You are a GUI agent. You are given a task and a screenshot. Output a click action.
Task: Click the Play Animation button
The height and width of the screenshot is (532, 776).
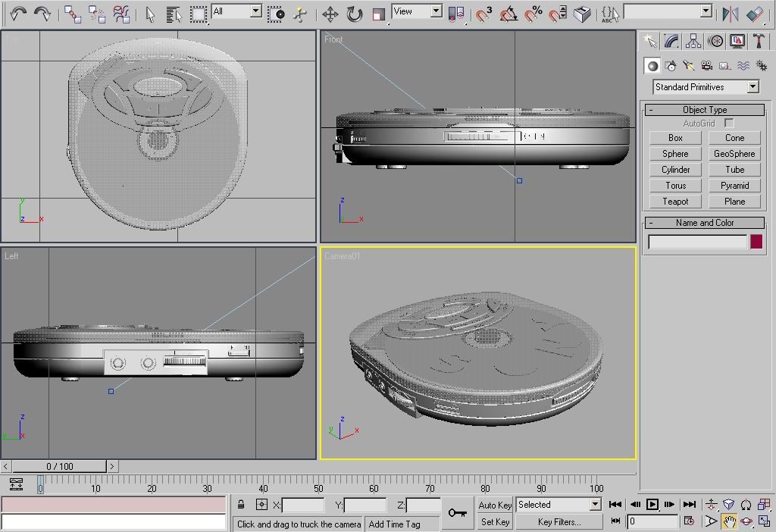point(652,504)
